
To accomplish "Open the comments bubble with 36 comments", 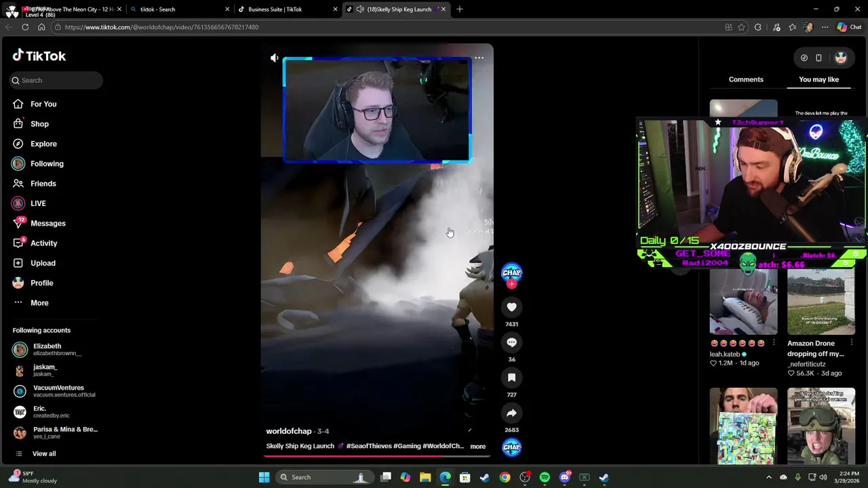I will point(511,342).
